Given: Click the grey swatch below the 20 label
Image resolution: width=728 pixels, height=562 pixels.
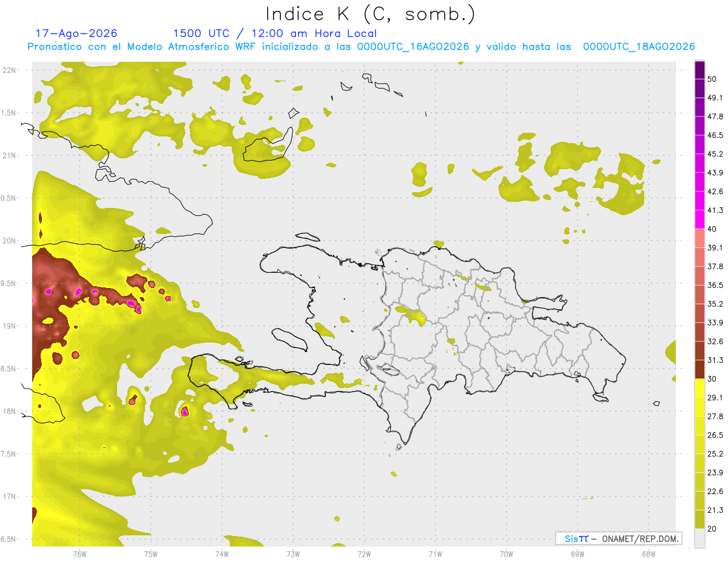Looking at the screenshot, I should pyautogui.click(x=699, y=538).
